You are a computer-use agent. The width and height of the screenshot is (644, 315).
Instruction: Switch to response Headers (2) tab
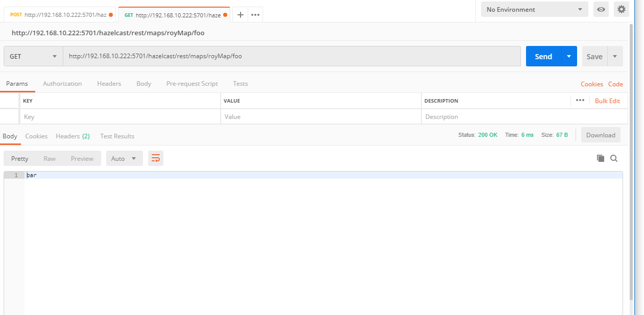click(73, 136)
